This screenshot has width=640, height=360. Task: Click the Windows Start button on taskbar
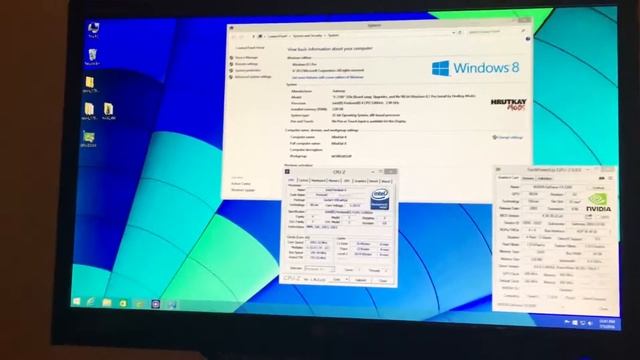tap(76, 301)
